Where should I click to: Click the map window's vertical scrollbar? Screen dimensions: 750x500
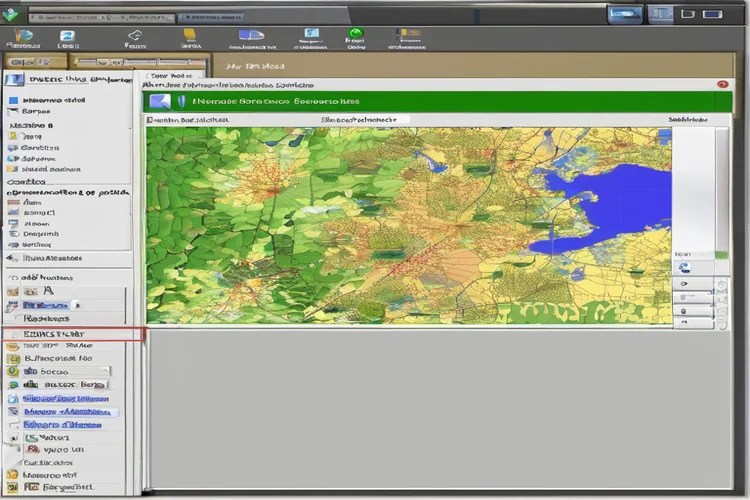click(x=722, y=189)
